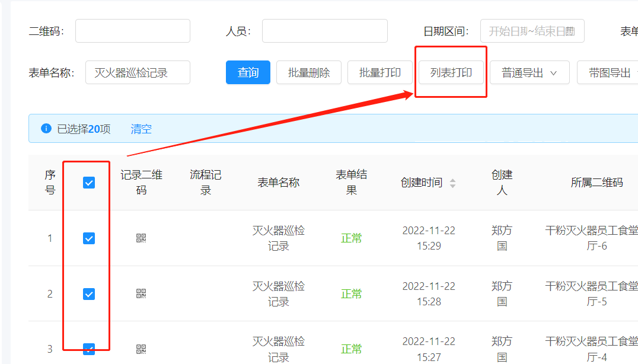Open the 普通导出 export dropdown
The width and height of the screenshot is (638, 364).
click(529, 72)
